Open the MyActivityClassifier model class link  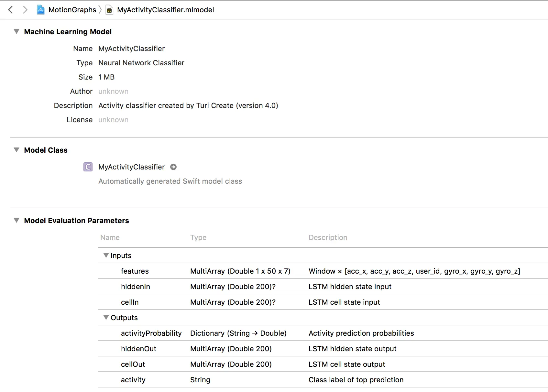pyautogui.click(x=131, y=167)
